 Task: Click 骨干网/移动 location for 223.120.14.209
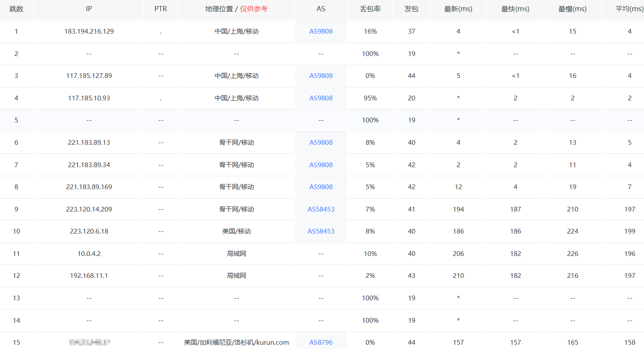(236, 209)
